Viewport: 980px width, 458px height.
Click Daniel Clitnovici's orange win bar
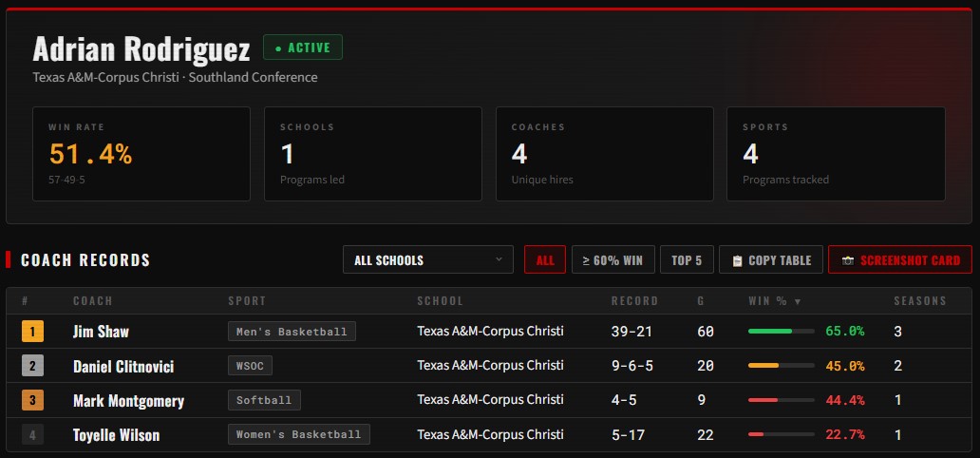pos(781,366)
